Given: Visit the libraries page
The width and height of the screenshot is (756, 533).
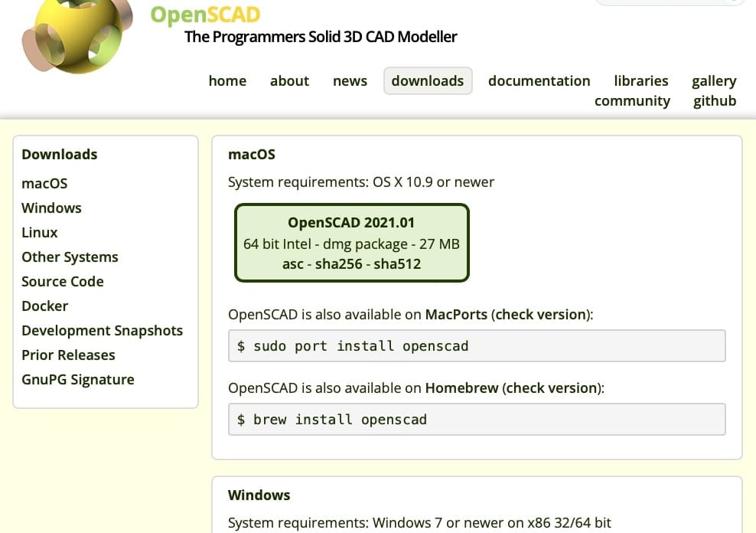Looking at the screenshot, I should click(640, 81).
